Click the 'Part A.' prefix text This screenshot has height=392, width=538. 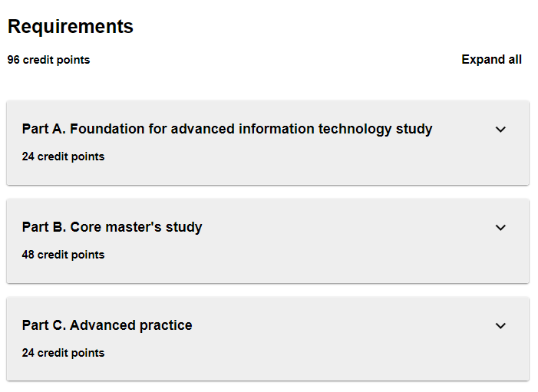tap(45, 129)
